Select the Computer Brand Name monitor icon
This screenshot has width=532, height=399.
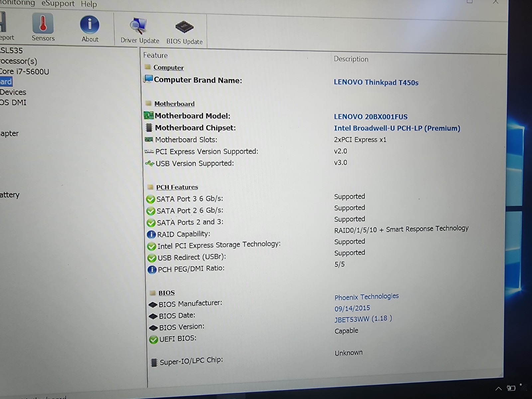tap(148, 79)
